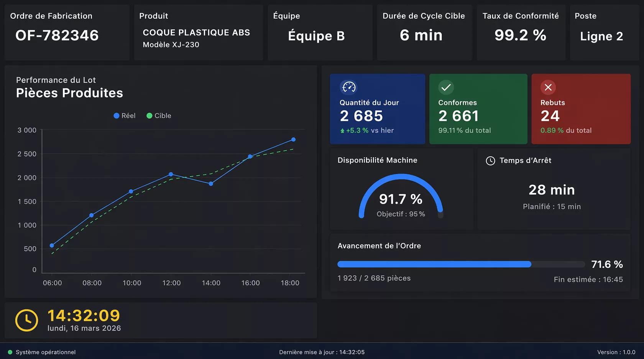Click the clock icon beside Temps d'Arrêt
Viewport: 644px width, 359px height.
[x=490, y=161]
